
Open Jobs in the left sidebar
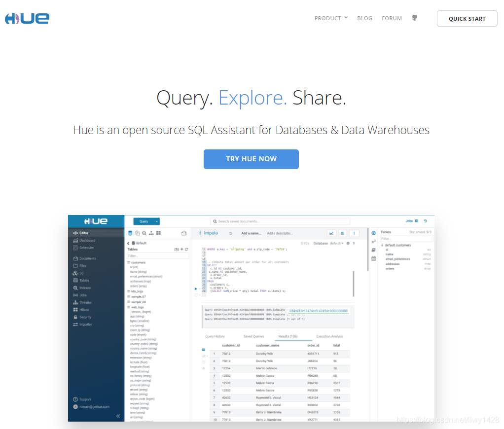coord(79,295)
